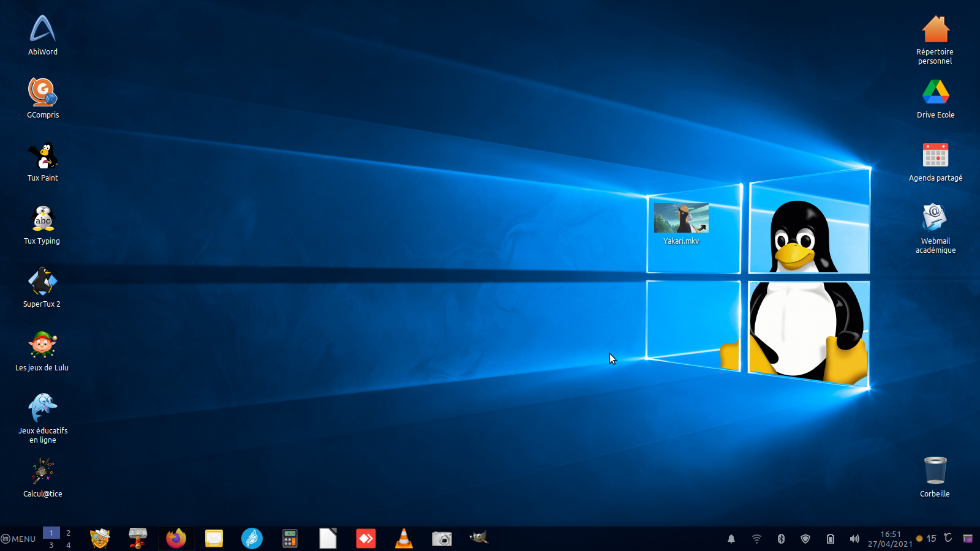This screenshot has height=551, width=980.
Task: Launch GIMP from the panel
Action: 479,538
